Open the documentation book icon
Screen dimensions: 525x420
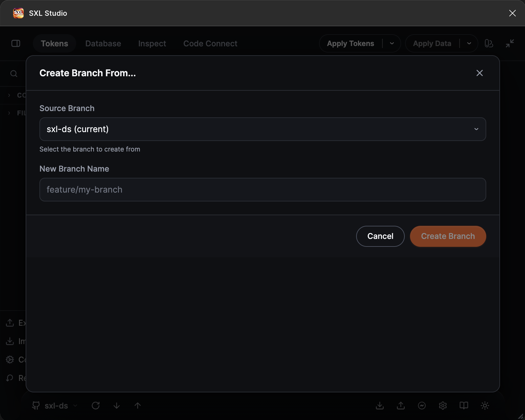(464, 406)
